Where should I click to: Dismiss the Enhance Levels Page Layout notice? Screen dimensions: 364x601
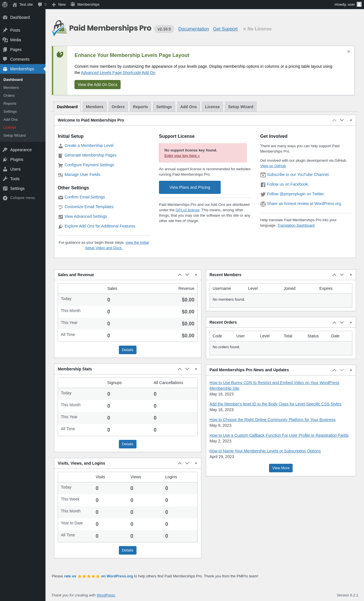click(x=349, y=52)
